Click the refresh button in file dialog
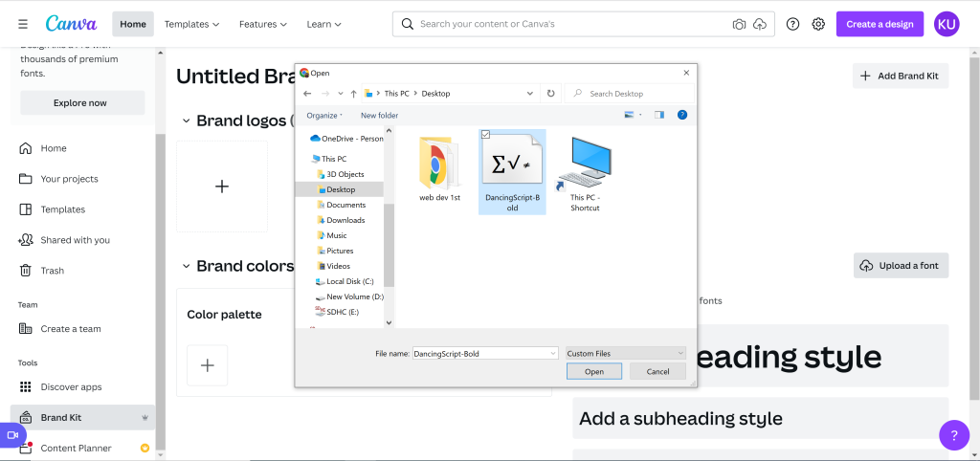The height and width of the screenshot is (461, 980). coord(550,94)
